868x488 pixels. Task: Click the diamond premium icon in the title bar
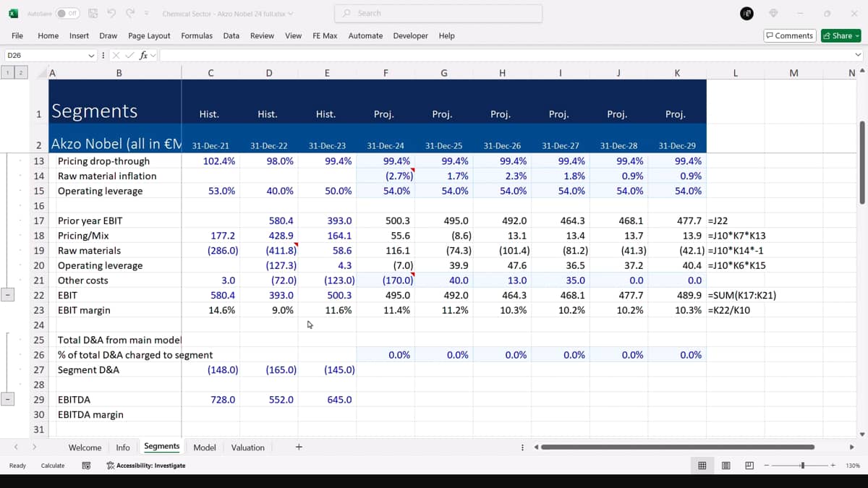(774, 14)
